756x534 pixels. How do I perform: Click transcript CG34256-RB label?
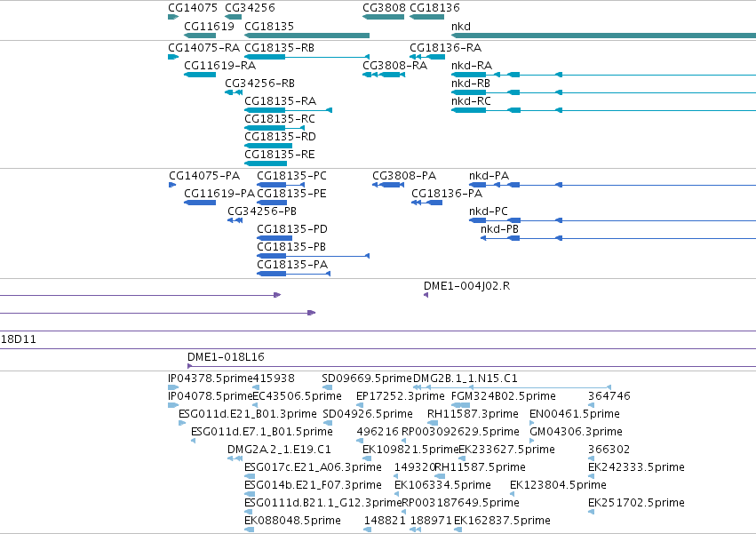(260, 84)
